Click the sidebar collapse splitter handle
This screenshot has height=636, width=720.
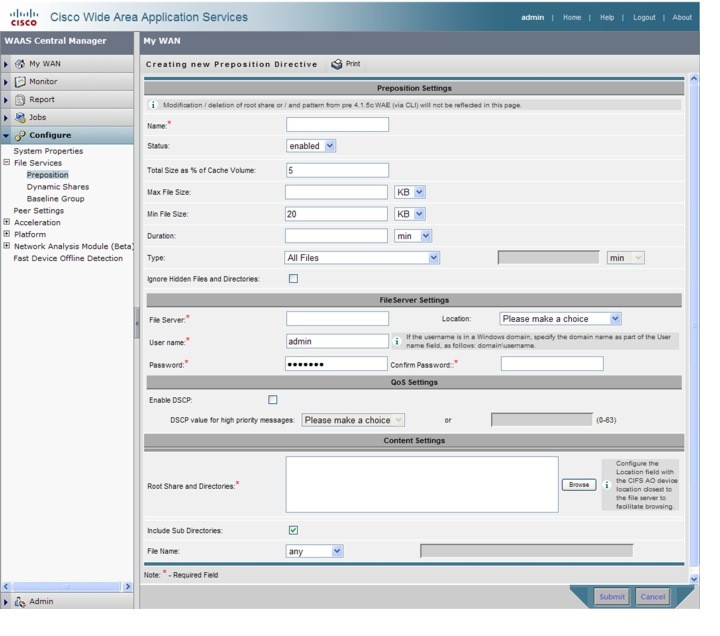coord(136,323)
